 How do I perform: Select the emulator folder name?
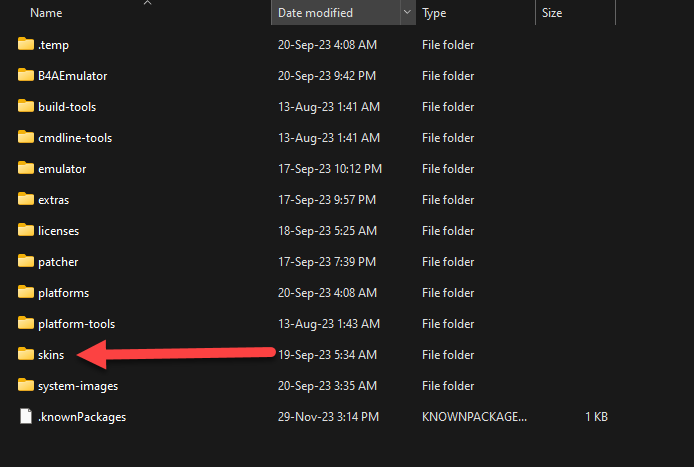(x=62, y=169)
